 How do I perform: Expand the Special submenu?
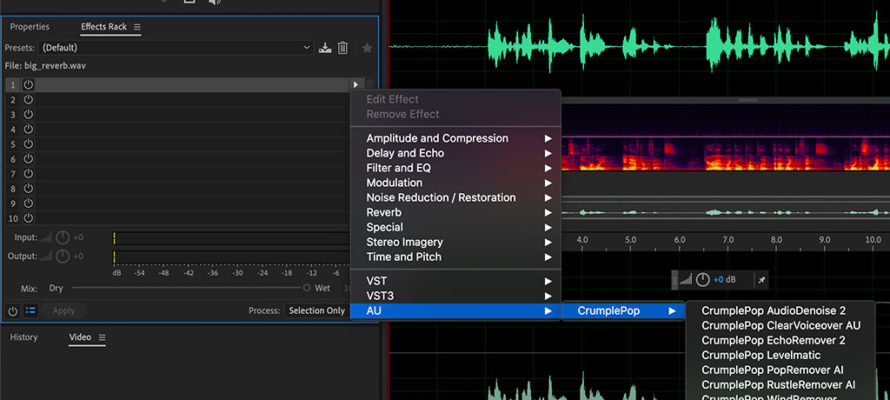click(x=455, y=227)
